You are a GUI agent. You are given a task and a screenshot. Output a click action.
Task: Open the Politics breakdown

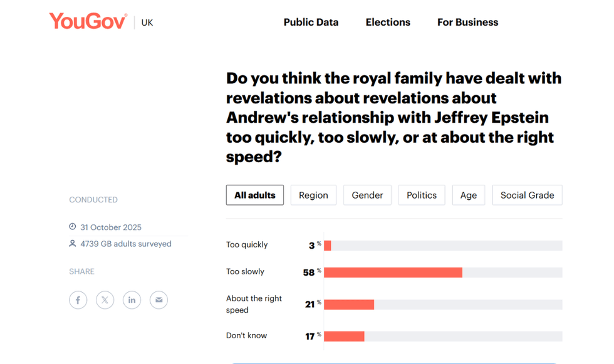coord(422,195)
